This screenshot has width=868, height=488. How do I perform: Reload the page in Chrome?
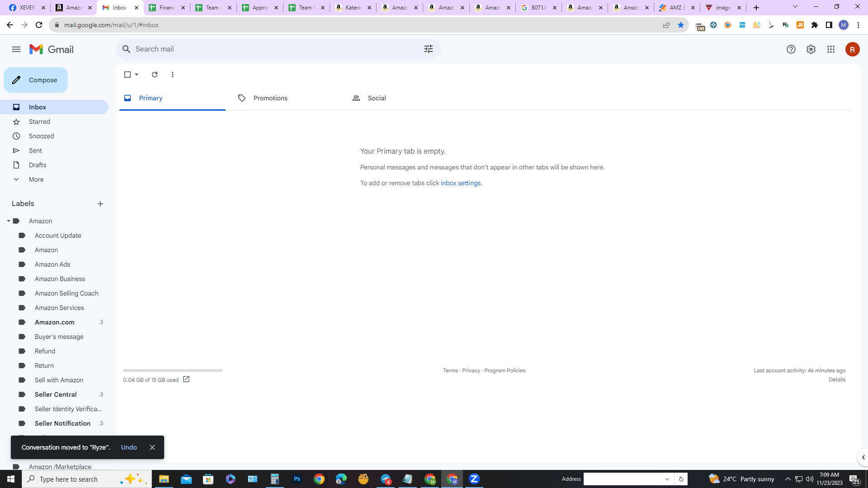tap(39, 25)
